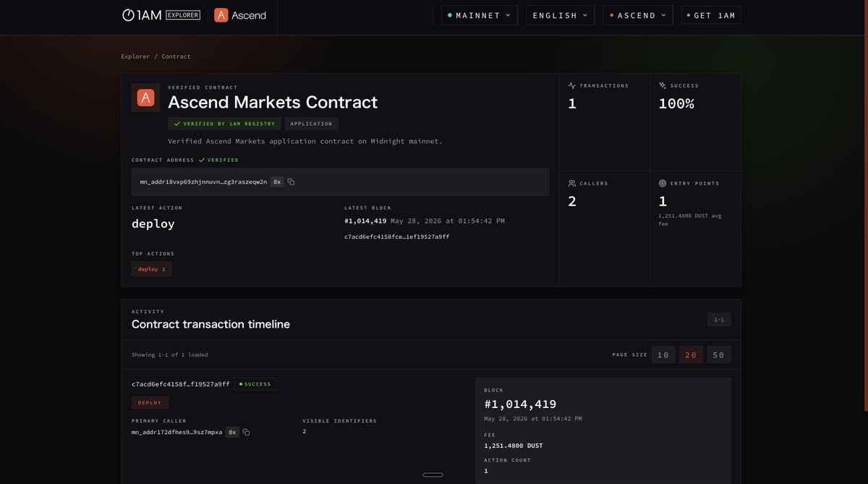The height and width of the screenshot is (484, 868).
Task: Click the SUCCESS status badge
Action: click(255, 384)
